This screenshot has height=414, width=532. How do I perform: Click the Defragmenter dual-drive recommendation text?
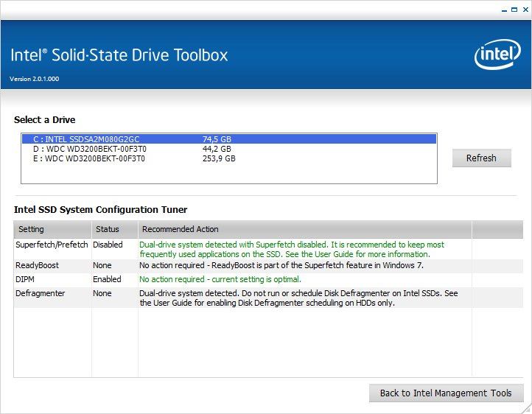pos(298,298)
